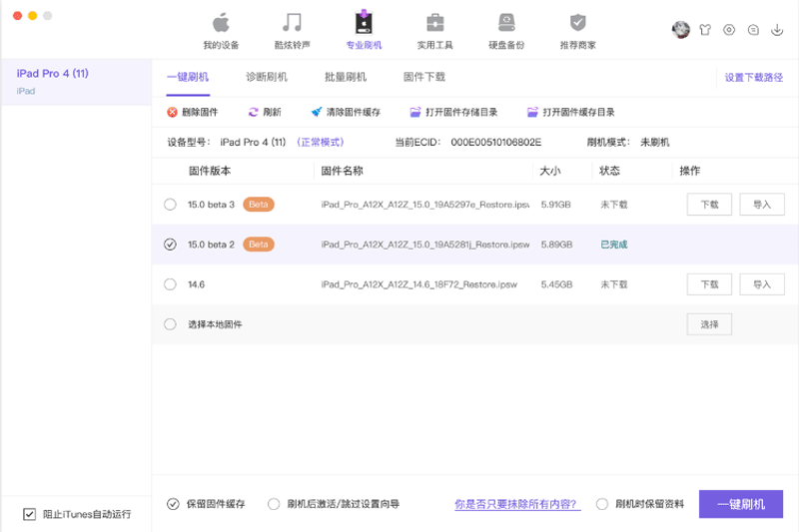Toggle the 阻止iTunes自动运行 checkbox
The width and height of the screenshot is (799, 532).
pyautogui.click(x=29, y=514)
